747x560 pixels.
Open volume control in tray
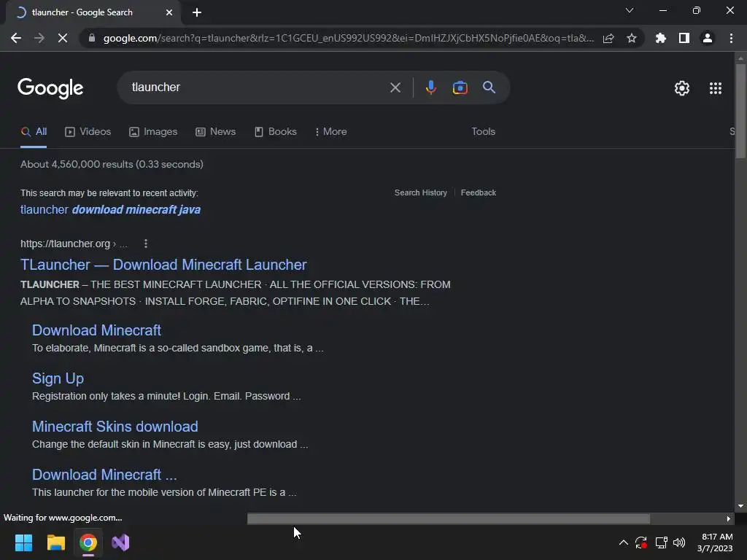(x=679, y=542)
